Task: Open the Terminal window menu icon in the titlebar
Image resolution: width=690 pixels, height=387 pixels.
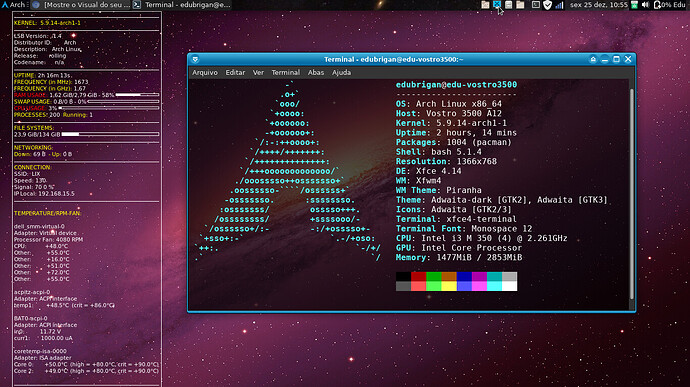Action: pyautogui.click(x=195, y=59)
